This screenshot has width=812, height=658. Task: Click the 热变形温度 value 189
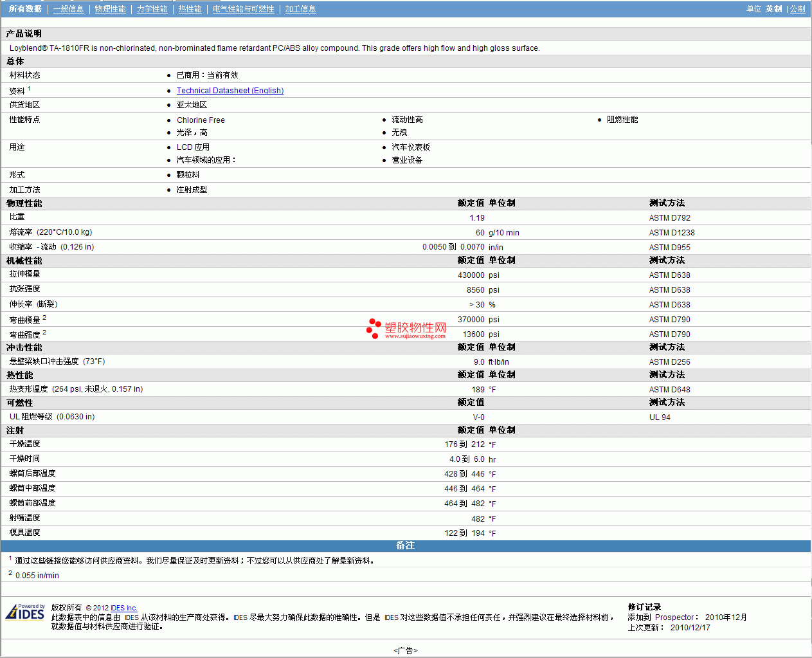tap(478, 390)
